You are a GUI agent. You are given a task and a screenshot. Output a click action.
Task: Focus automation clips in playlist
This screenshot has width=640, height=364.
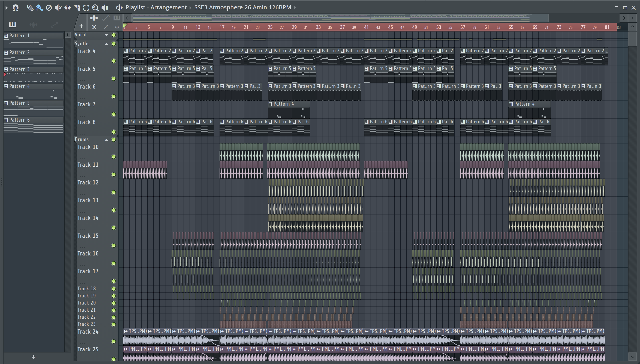106,18
